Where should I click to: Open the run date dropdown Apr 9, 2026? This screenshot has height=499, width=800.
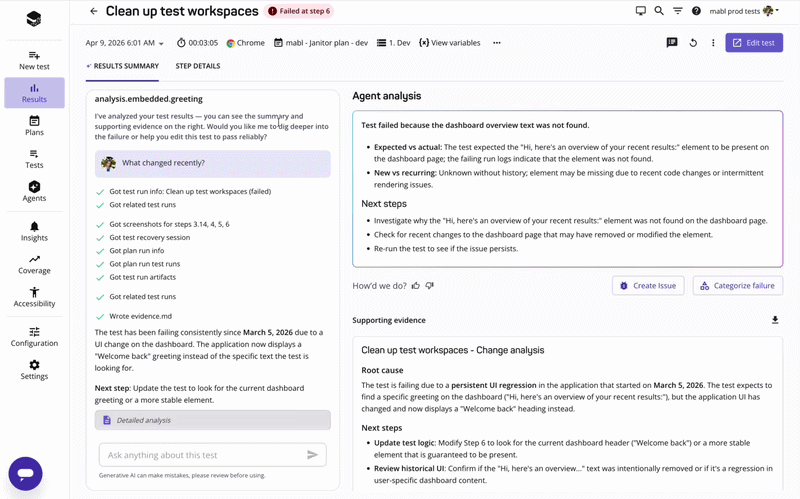point(125,43)
